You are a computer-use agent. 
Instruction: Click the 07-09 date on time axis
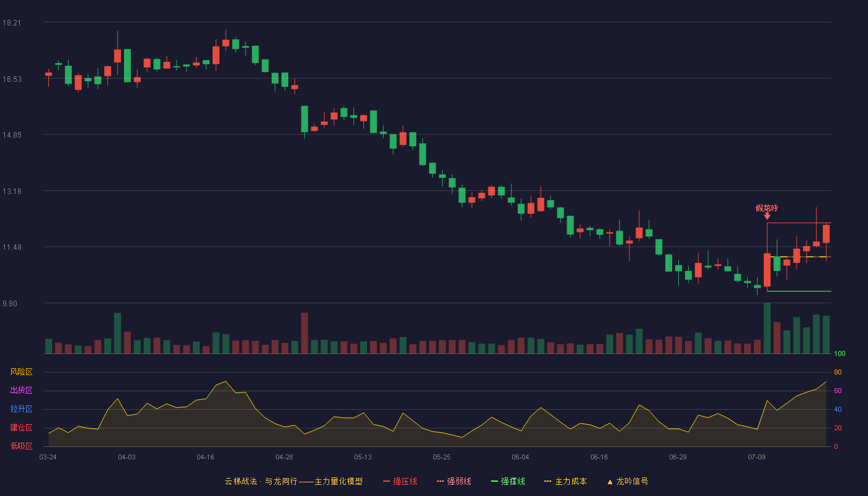[756, 457]
